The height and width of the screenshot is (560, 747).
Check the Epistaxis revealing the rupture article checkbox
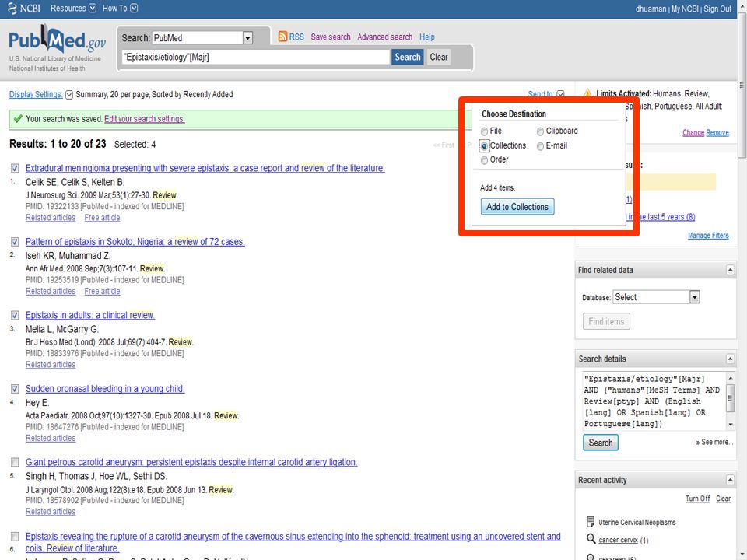pos(15,536)
